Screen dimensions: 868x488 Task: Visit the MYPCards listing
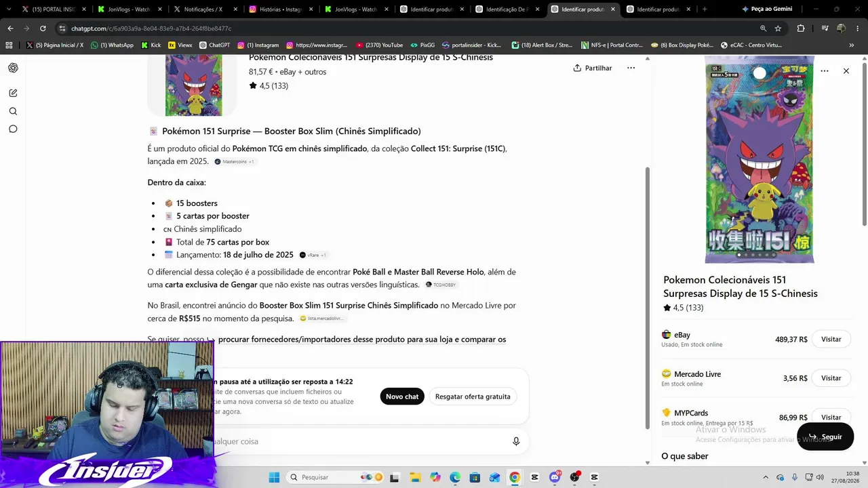point(831,417)
